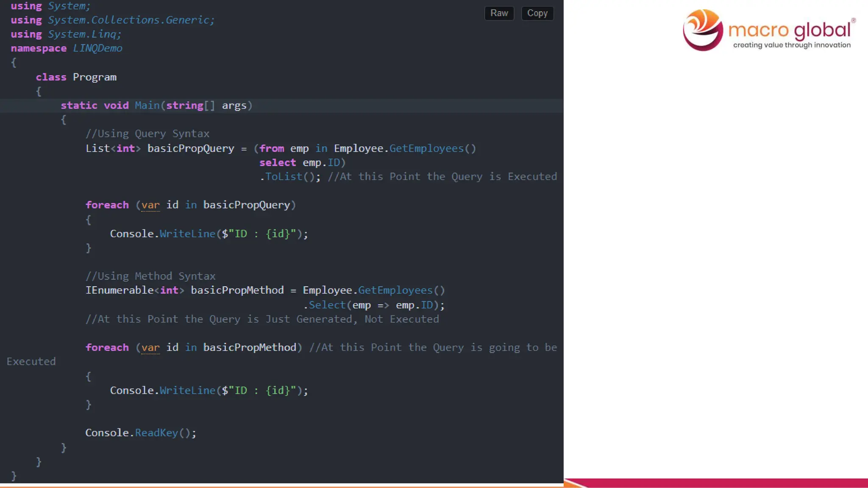The width and height of the screenshot is (868, 488).
Task: Click the Raw button
Action: pos(499,13)
